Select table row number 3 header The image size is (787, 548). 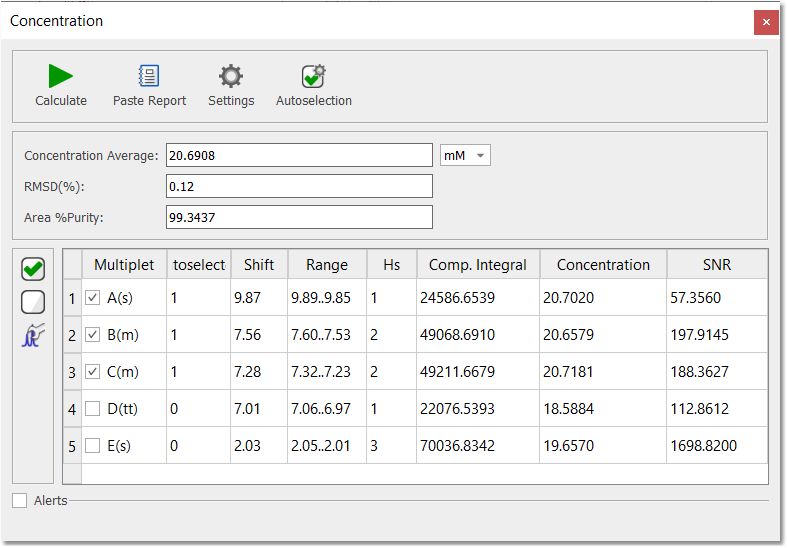(x=72, y=372)
